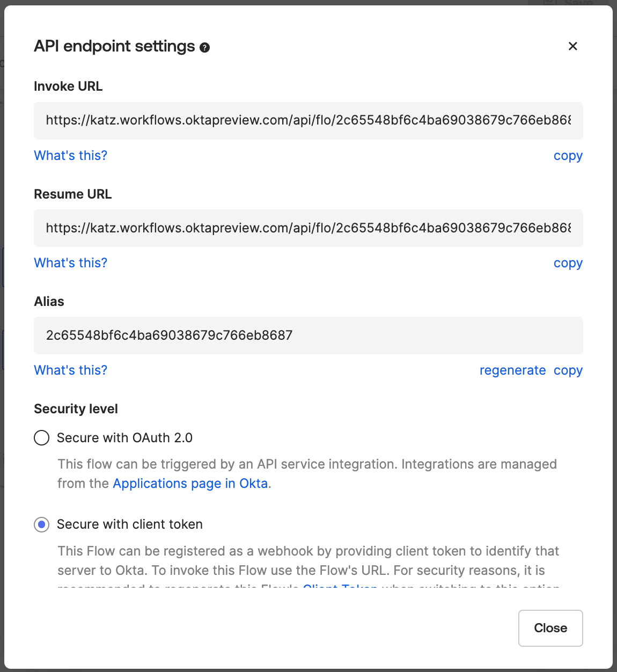Open "What's this?" under Invoke URL
This screenshot has height=672, width=617.
click(x=71, y=156)
